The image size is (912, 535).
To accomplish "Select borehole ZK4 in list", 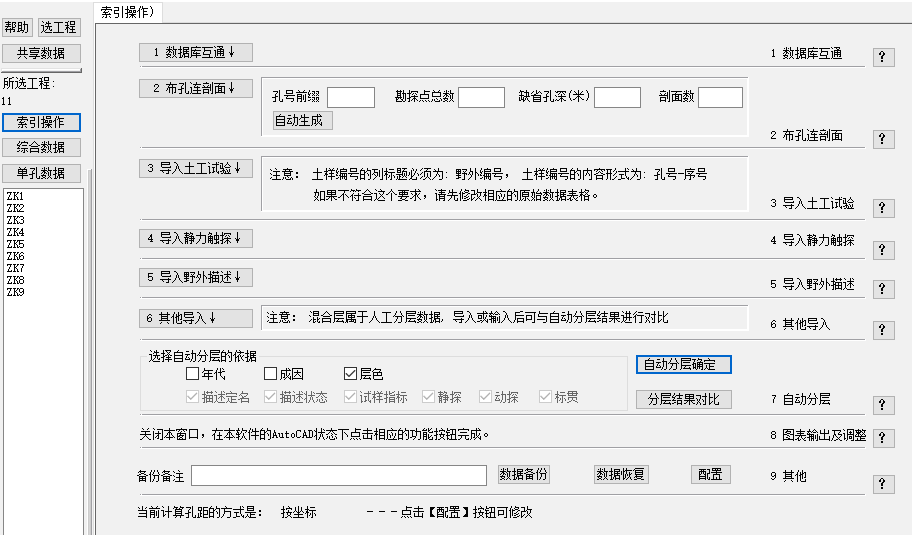I will click(x=16, y=232).
